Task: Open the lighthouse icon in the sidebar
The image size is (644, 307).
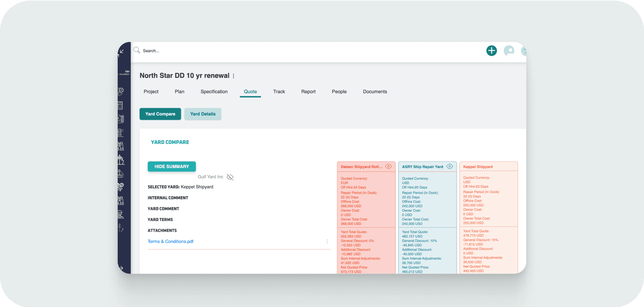Action: coord(121,133)
